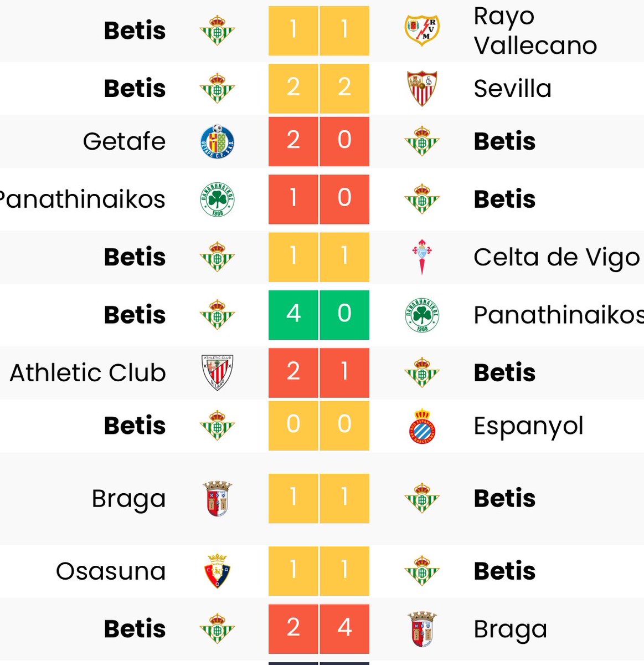The height and width of the screenshot is (665, 644).
Task: Click the Rayo Vallecano club crest
Action: (x=422, y=30)
